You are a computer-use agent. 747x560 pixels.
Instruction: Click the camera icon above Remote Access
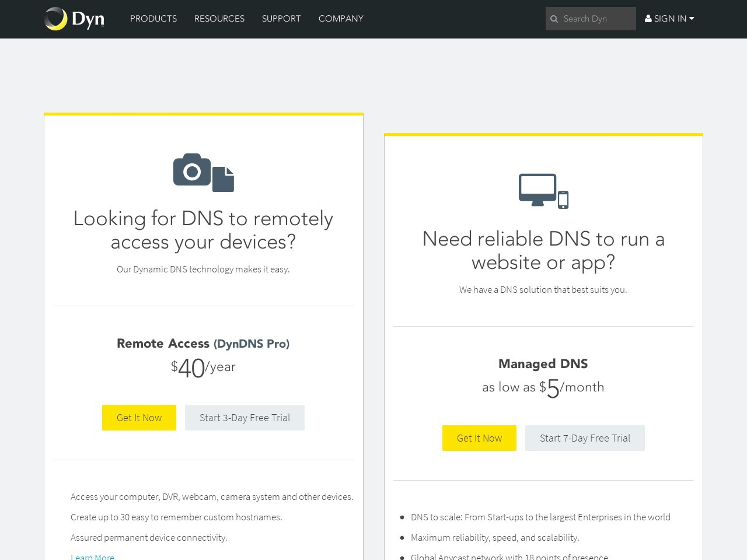tap(192, 170)
